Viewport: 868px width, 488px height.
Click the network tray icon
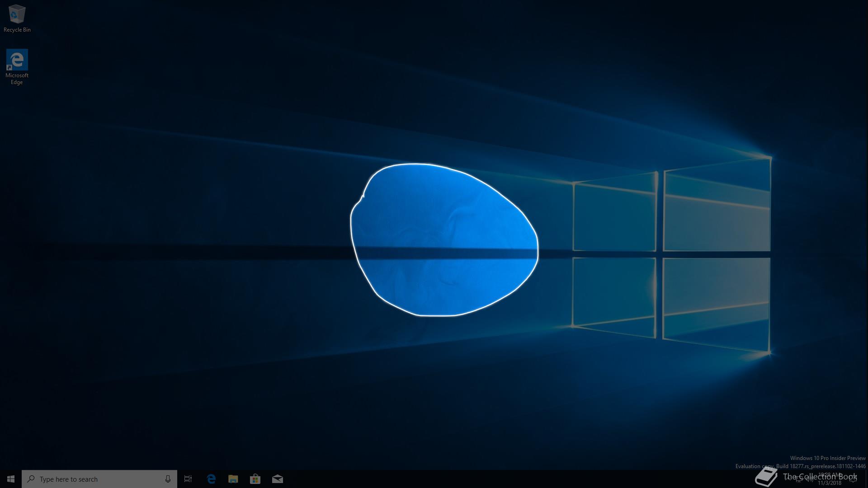798,479
